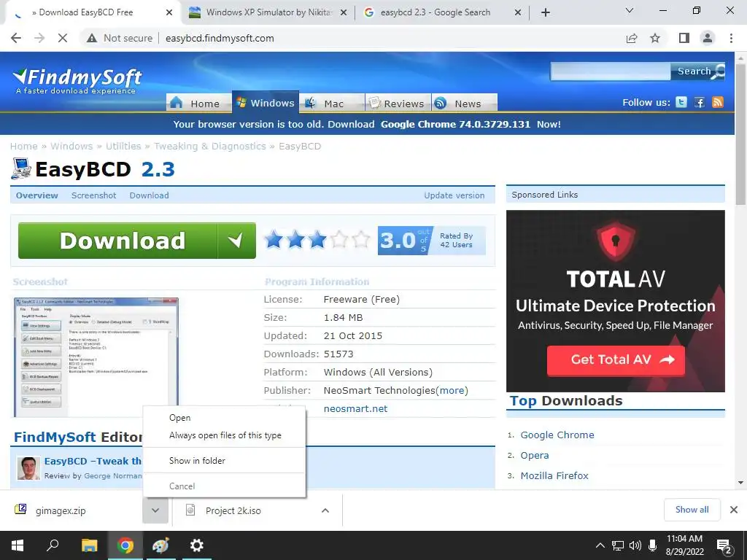747x560 pixels.
Task: Open tab search chevron in title bar
Action: click(x=630, y=10)
